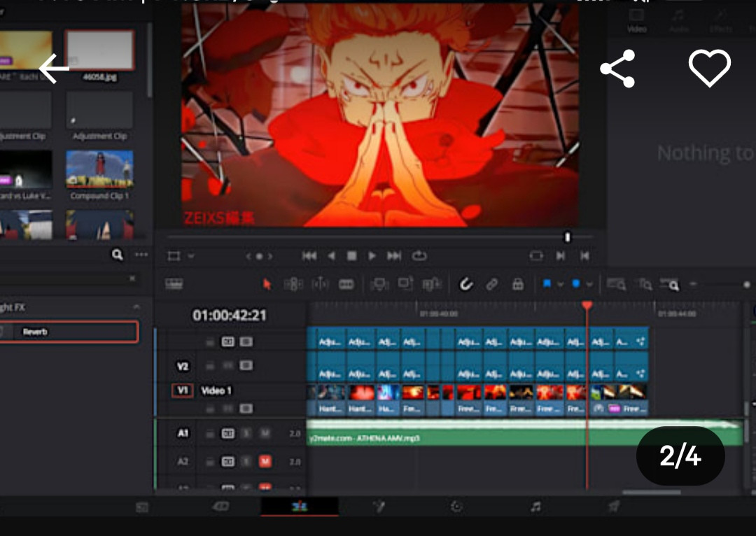The height and width of the screenshot is (536, 756).
Task: Click the play reverse button
Action: 331,256
